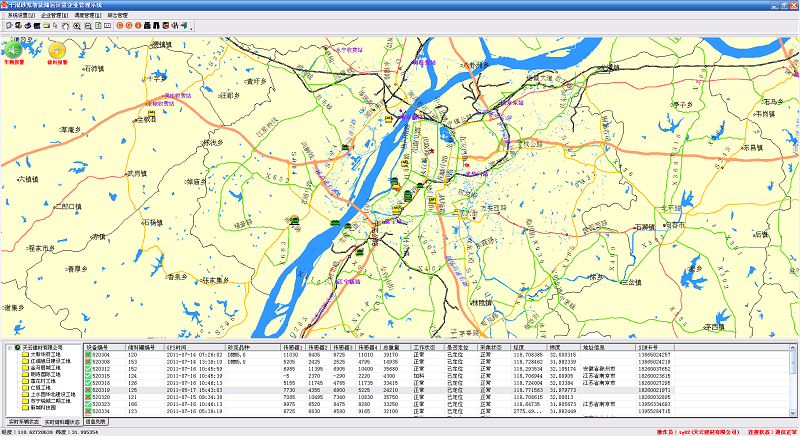
Task: Open the 综合管理 menu
Action: [x=118, y=15]
